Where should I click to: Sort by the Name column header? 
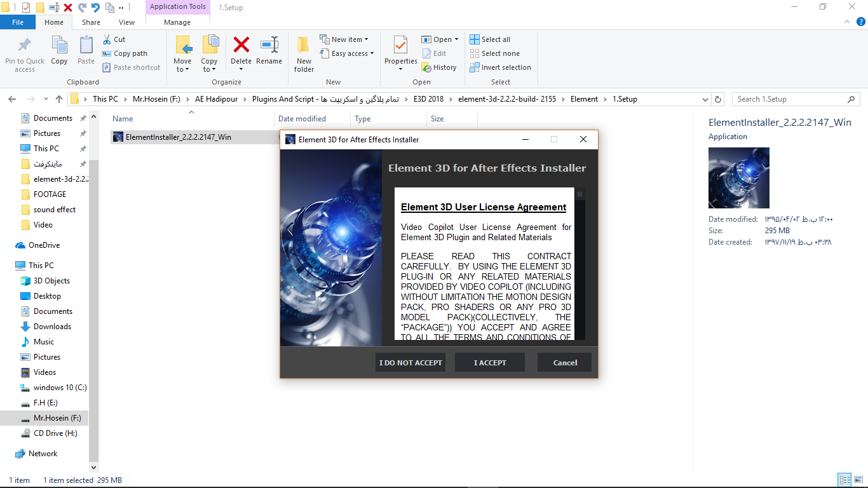click(x=192, y=118)
